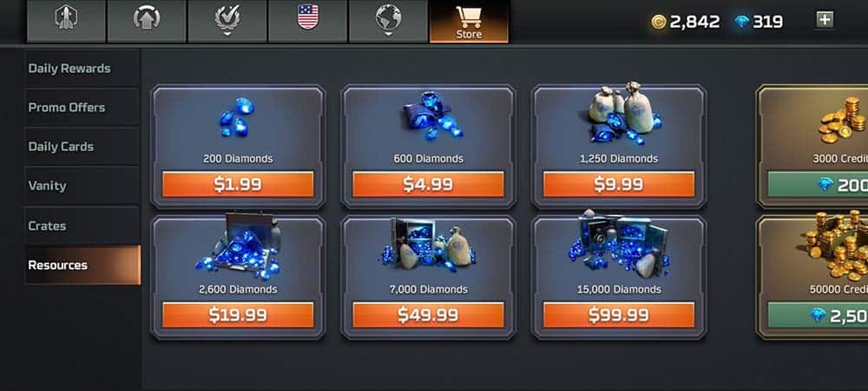Viewport: 868px width, 391px height.
Task: Tap the Store shopping cart tab
Action: pyautogui.click(x=469, y=21)
